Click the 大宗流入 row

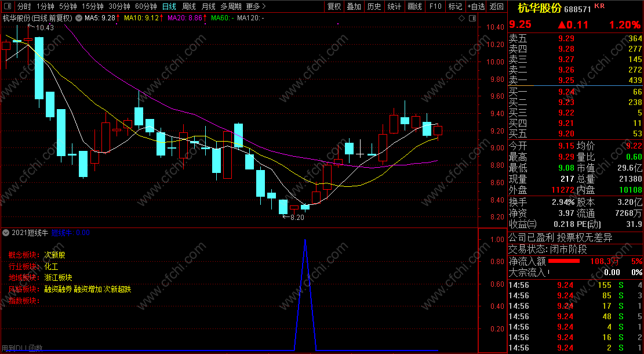click(x=576, y=272)
